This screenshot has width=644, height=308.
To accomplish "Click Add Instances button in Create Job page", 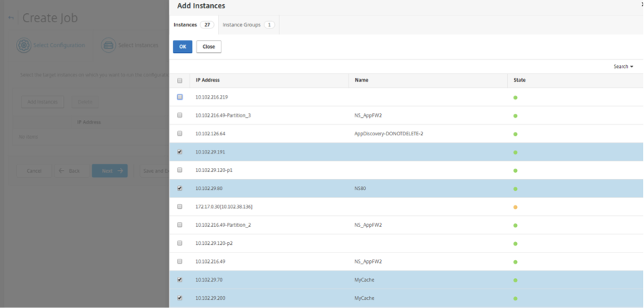I will pos(43,102).
